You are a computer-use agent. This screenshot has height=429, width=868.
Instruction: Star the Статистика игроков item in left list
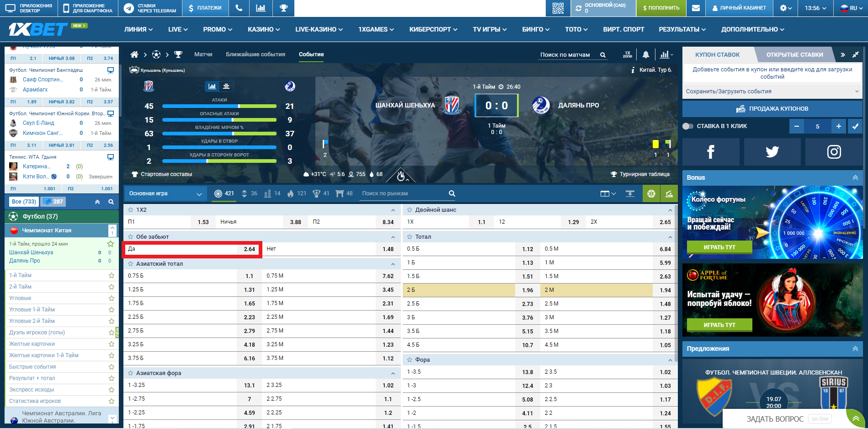coord(111,401)
